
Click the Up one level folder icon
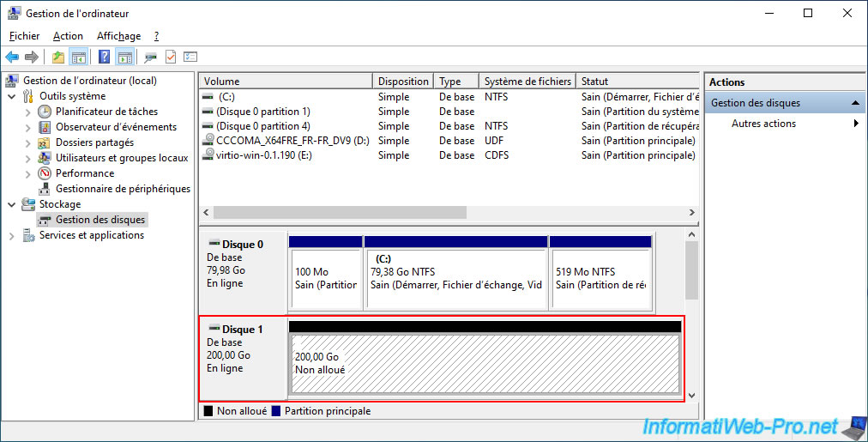[58, 57]
